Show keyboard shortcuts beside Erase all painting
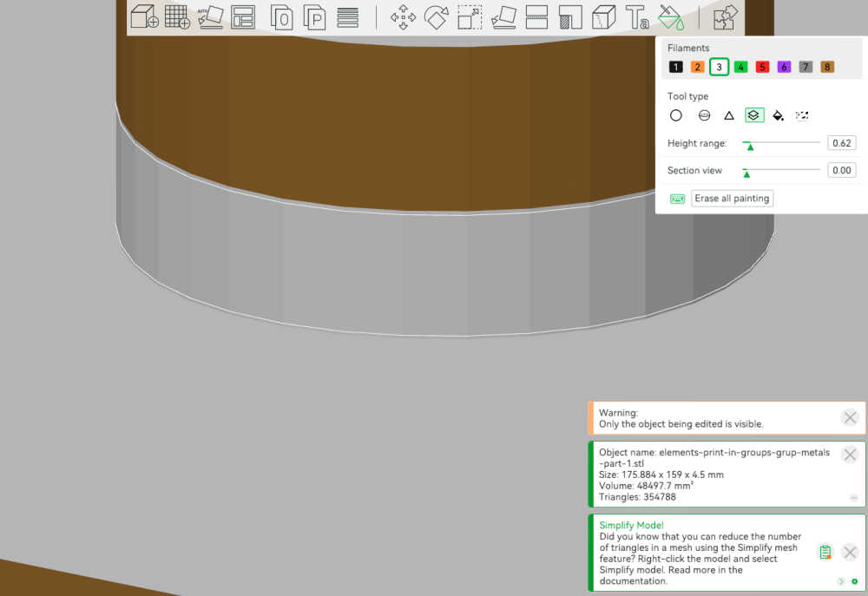This screenshot has height=596, width=868. coord(678,199)
